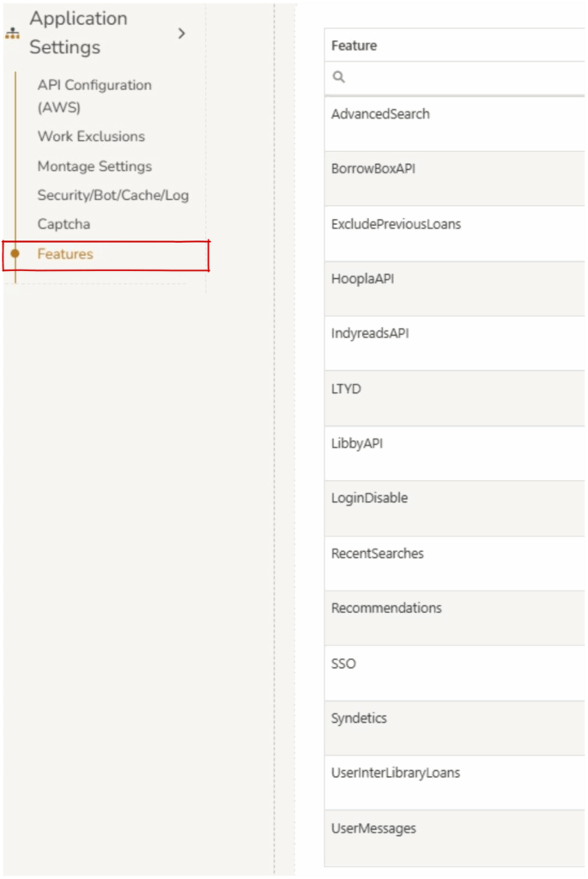This screenshot has height=879, width=588.
Task: Go to Work Exclusions page
Action: tap(91, 136)
